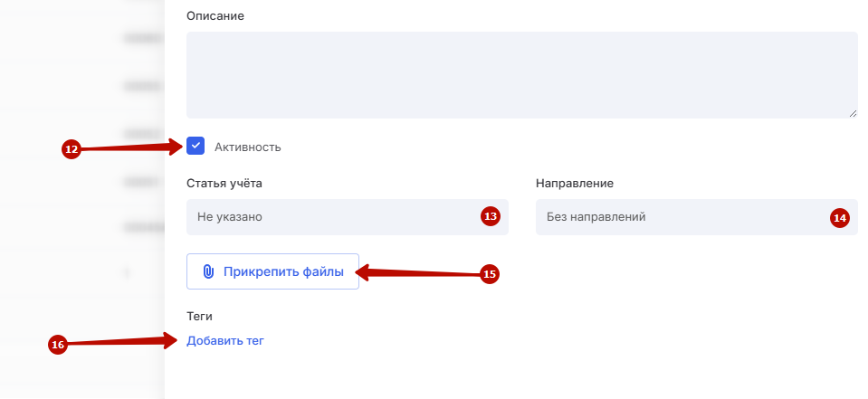The width and height of the screenshot is (868, 399).
Task: Click the red marker numbered 16
Action: click(58, 345)
